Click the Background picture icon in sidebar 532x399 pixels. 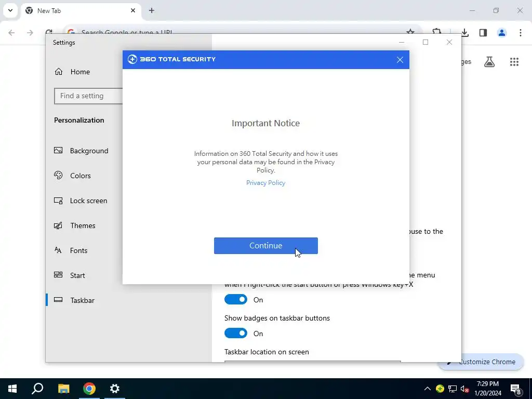[58, 150]
